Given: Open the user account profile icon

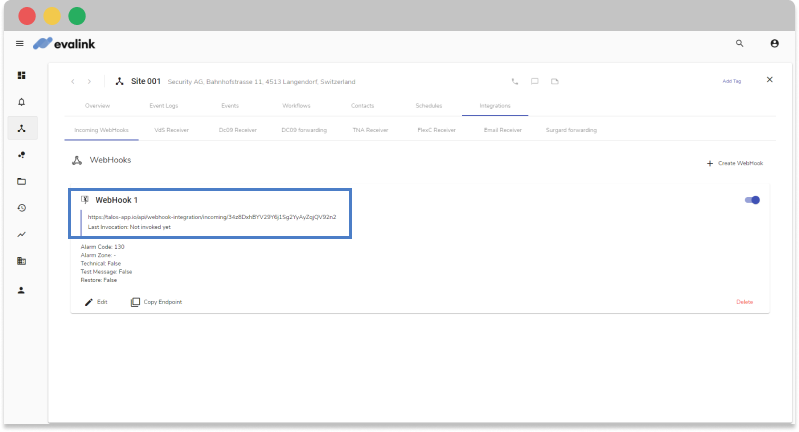Looking at the screenshot, I should click(x=774, y=43).
